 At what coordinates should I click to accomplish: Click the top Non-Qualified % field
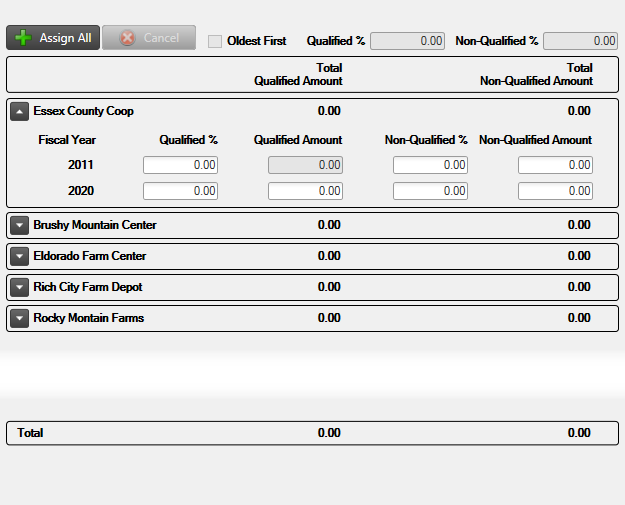point(580,41)
